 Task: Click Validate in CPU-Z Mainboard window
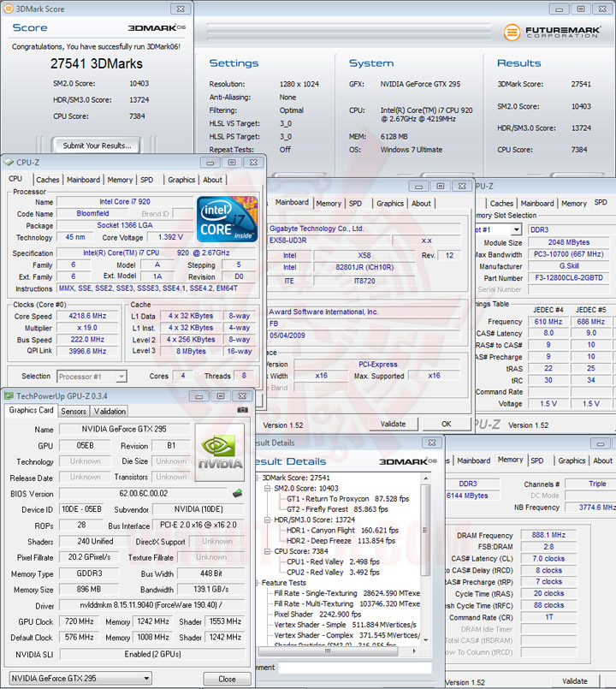tap(393, 424)
